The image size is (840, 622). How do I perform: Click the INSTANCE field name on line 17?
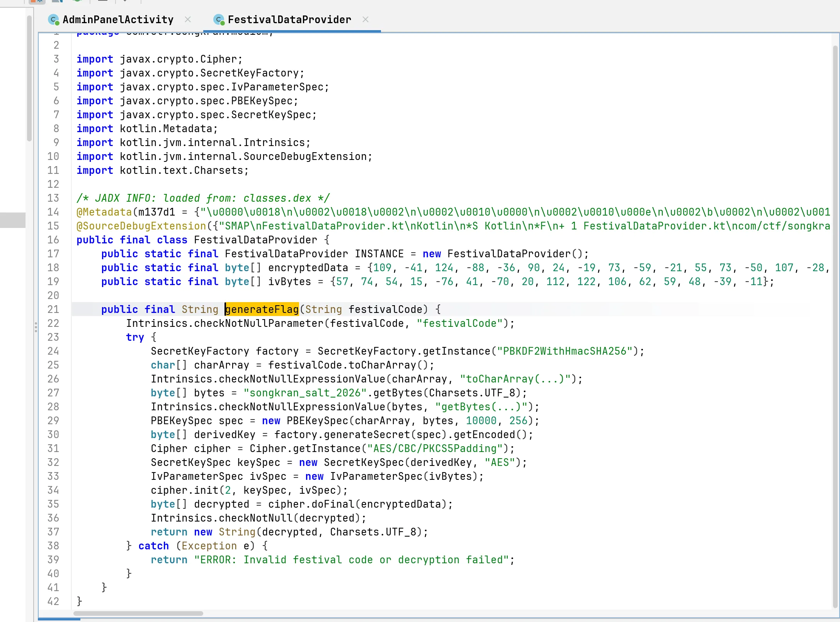[379, 254]
